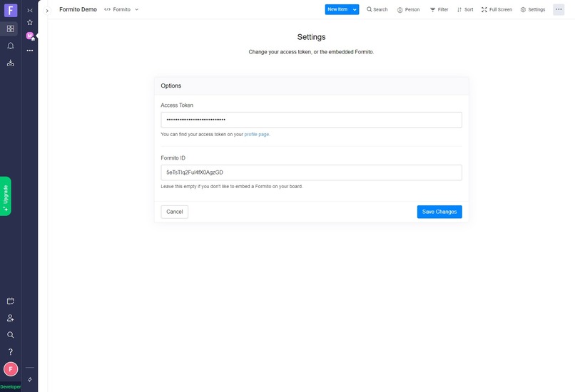Viewport: 575px width, 392px height.
Task: Click the Options section header
Action: click(x=311, y=86)
